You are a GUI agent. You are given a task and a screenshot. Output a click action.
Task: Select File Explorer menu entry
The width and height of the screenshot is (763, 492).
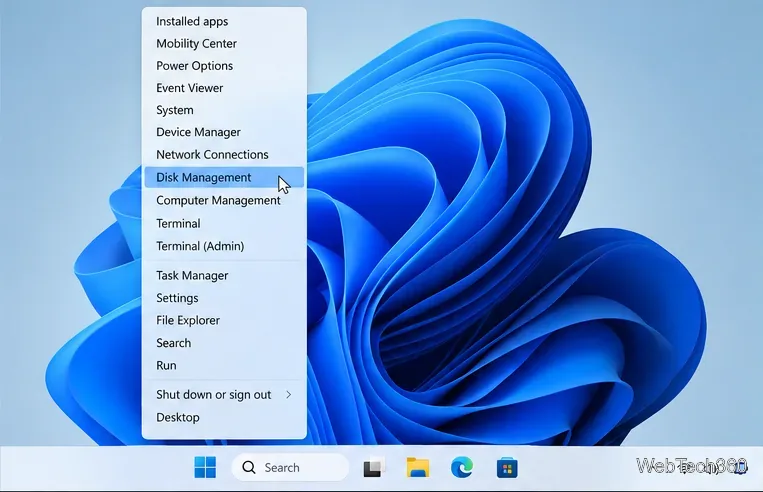pyautogui.click(x=224, y=320)
